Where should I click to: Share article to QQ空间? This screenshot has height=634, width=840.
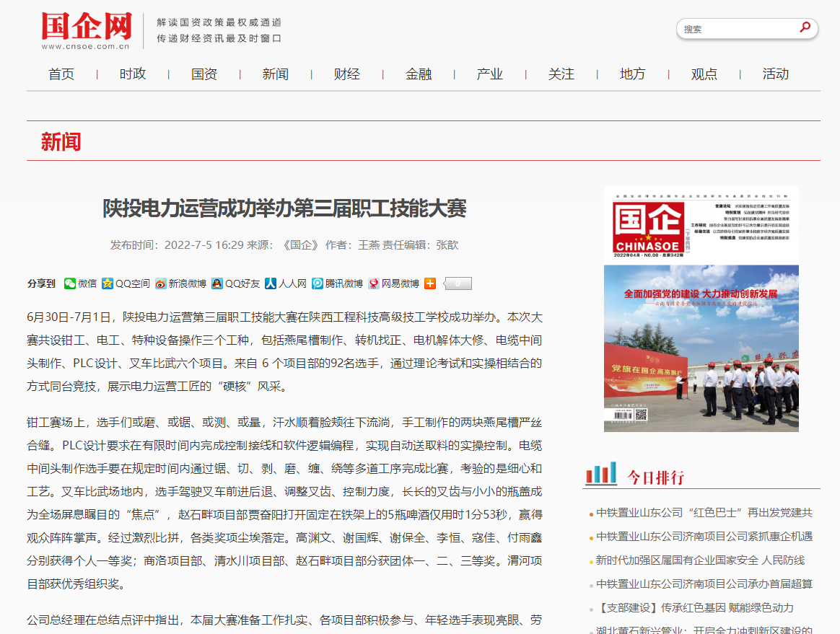pyautogui.click(x=126, y=283)
